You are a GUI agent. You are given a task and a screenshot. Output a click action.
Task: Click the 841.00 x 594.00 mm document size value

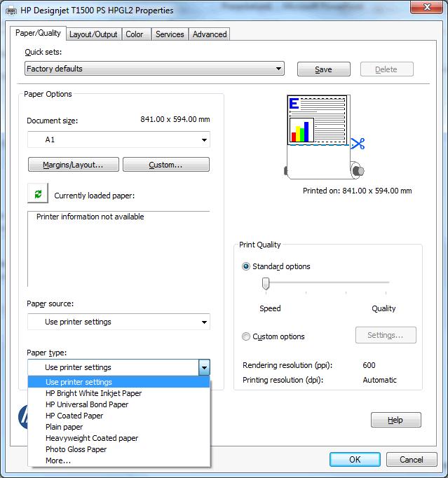click(175, 119)
